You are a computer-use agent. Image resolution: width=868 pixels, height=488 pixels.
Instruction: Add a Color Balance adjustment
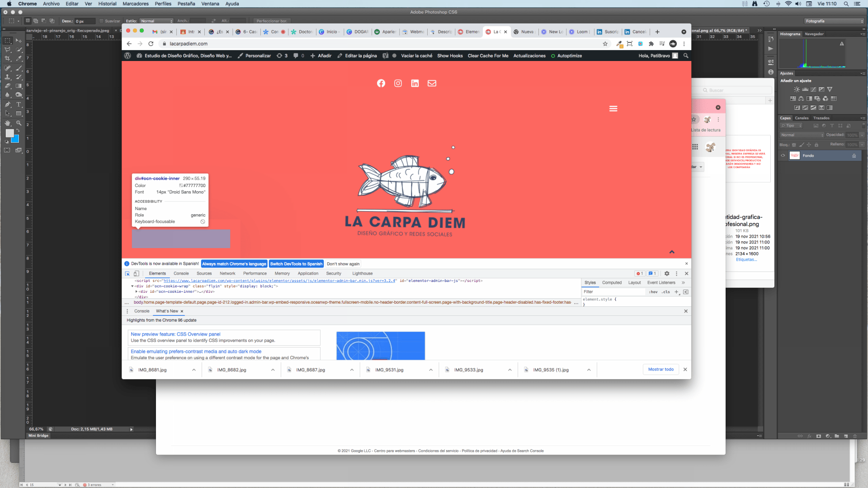pos(801,99)
